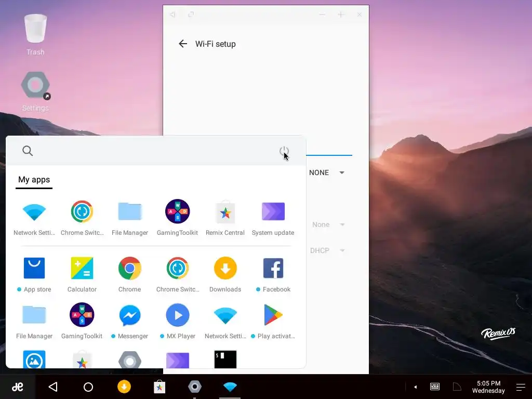The image size is (532, 399).
Task: Expand the system tray arrow
Action: pyautogui.click(x=415, y=387)
